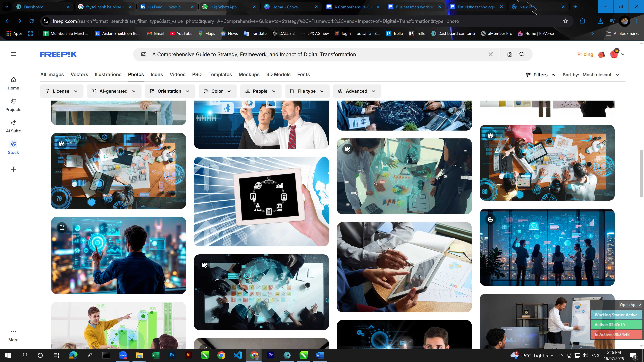Expand the People filter dropdown
644x362 pixels.
click(261, 91)
